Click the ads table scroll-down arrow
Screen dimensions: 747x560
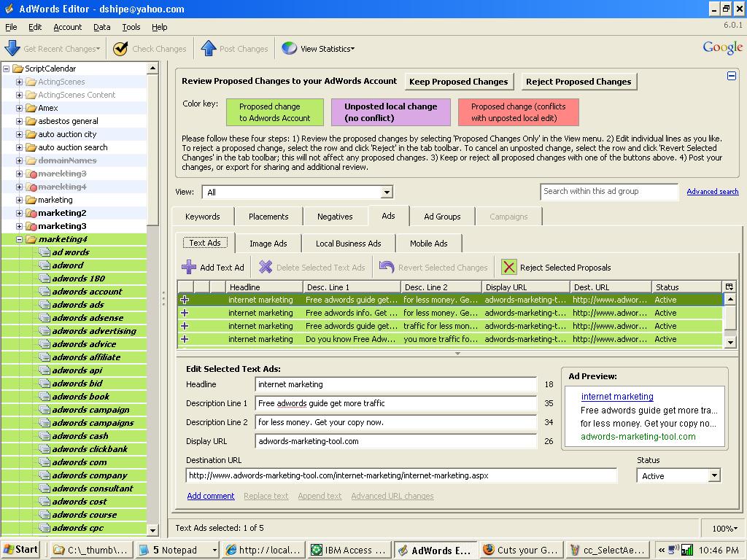click(x=729, y=342)
